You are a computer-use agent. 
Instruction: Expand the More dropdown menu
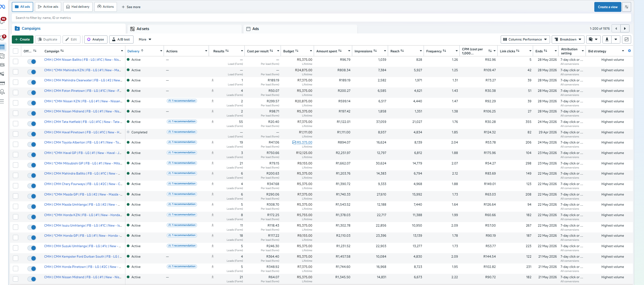click(x=145, y=40)
